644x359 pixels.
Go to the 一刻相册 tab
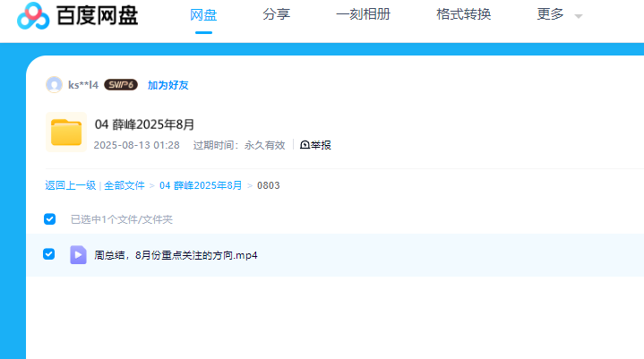coord(363,15)
